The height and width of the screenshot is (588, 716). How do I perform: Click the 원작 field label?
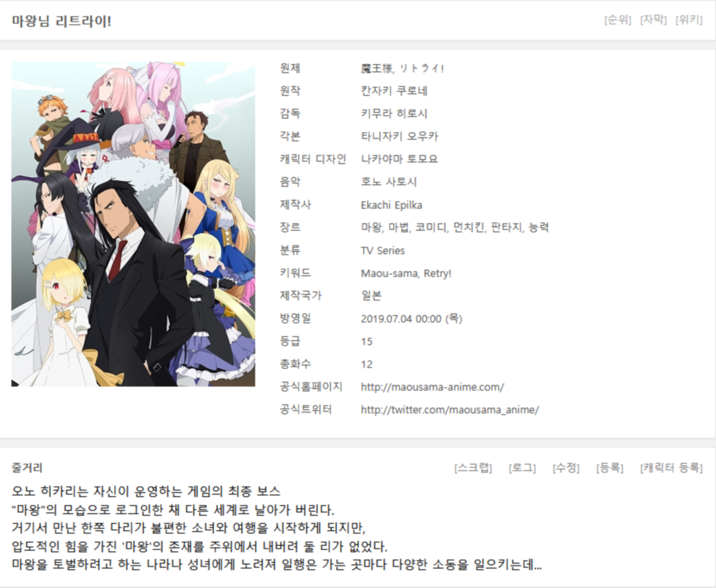coord(290,91)
